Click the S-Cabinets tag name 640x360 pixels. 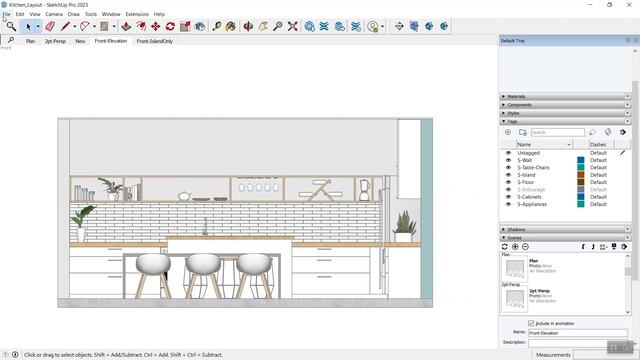[x=529, y=197]
